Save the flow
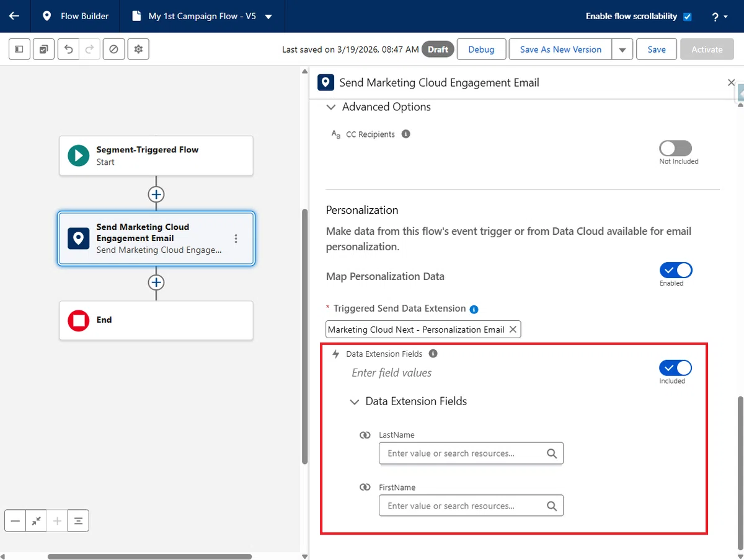This screenshot has height=560, width=744. pyautogui.click(x=657, y=50)
